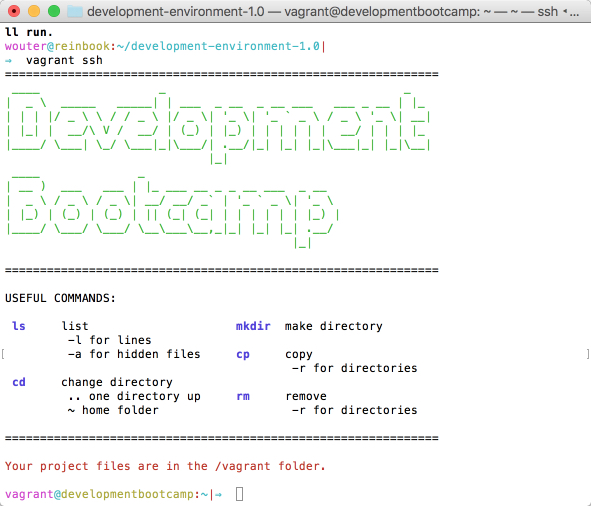Click 'make directory' description
Viewport: 591px width, 506px height.
click(x=334, y=326)
